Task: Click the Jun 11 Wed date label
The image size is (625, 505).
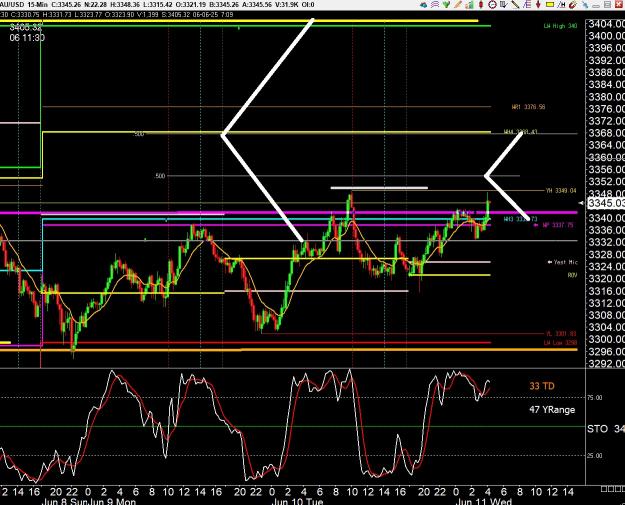Action: click(x=483, y=501)
